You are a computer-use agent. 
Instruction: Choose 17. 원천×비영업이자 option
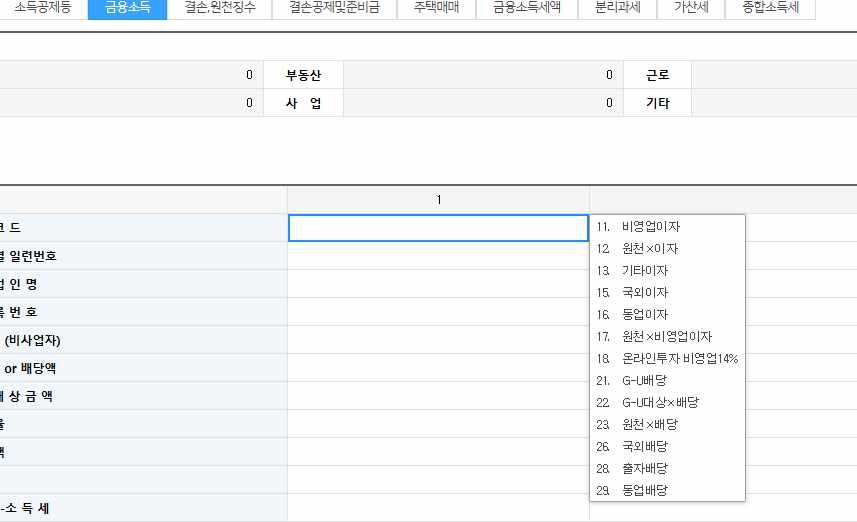point(666,337)
